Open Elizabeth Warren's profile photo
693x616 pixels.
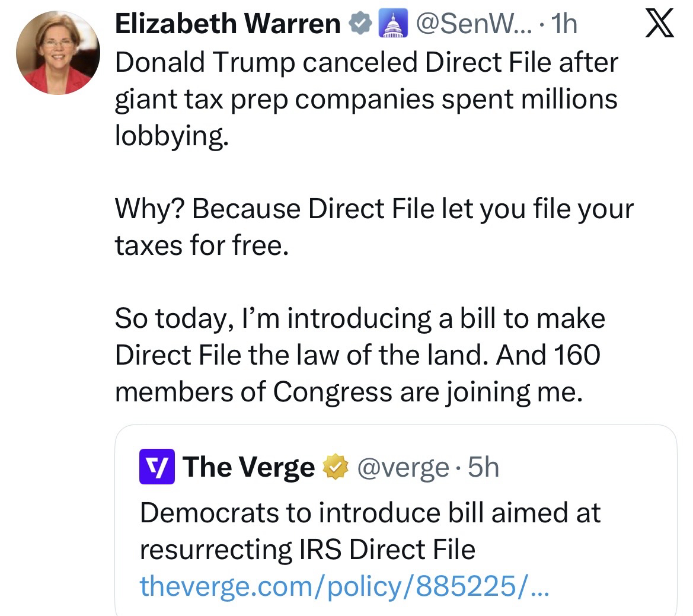click(58, 52)
